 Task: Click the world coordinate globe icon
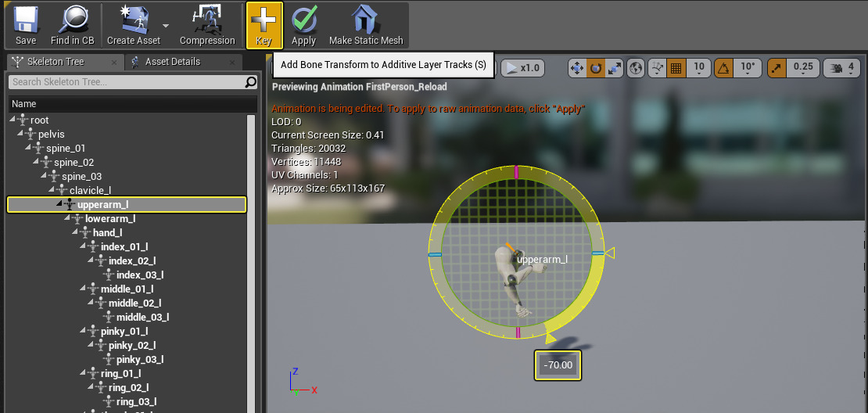coord(637,68)
